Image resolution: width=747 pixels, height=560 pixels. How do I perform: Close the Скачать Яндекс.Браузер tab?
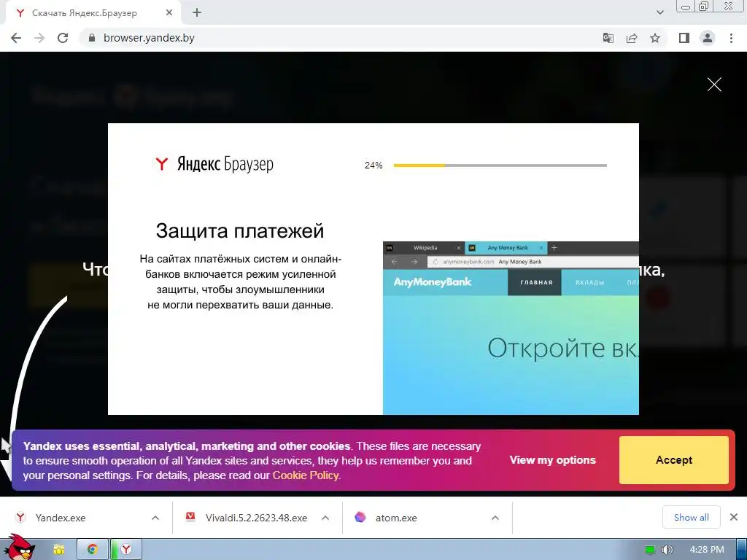coord(169,13)
